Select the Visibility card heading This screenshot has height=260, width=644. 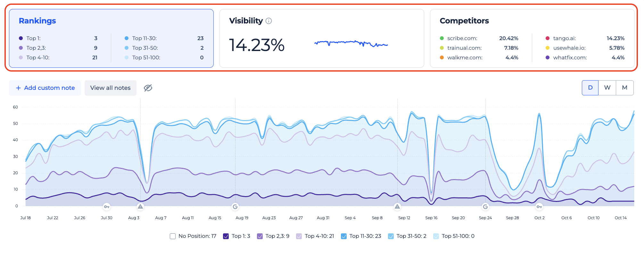[246, 21]
